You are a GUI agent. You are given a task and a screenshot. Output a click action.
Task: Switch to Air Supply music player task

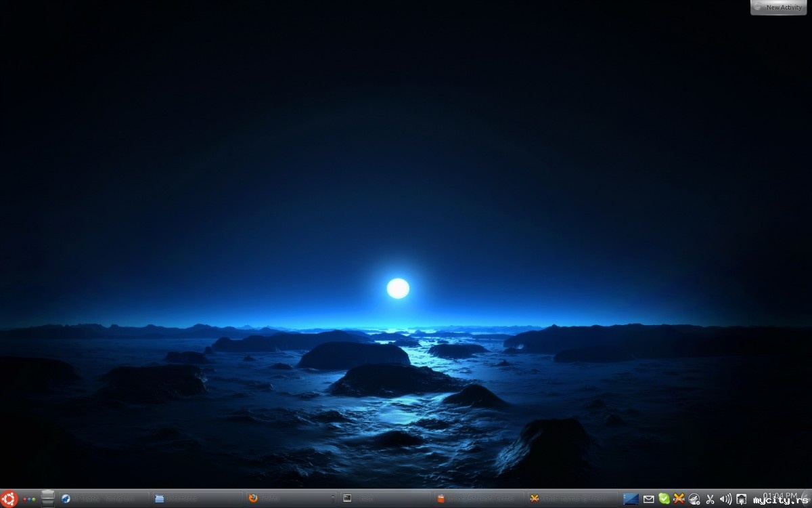point(104,499)
